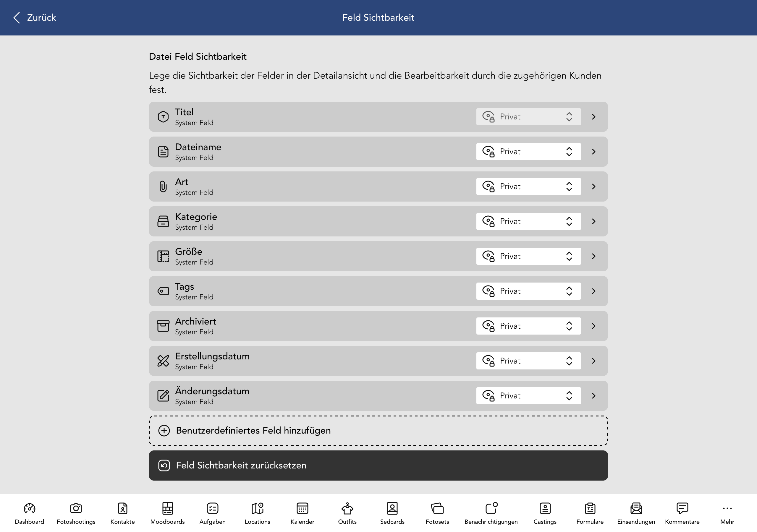Go to Castings tab
This screenshot has width=757, height=532.
point(545,513)
